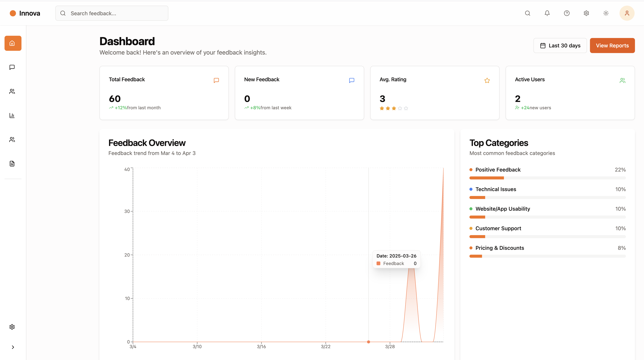644x360 pixels.
Task: Click the 3/26 data point on chart
Action: click(x=368, y=342)
